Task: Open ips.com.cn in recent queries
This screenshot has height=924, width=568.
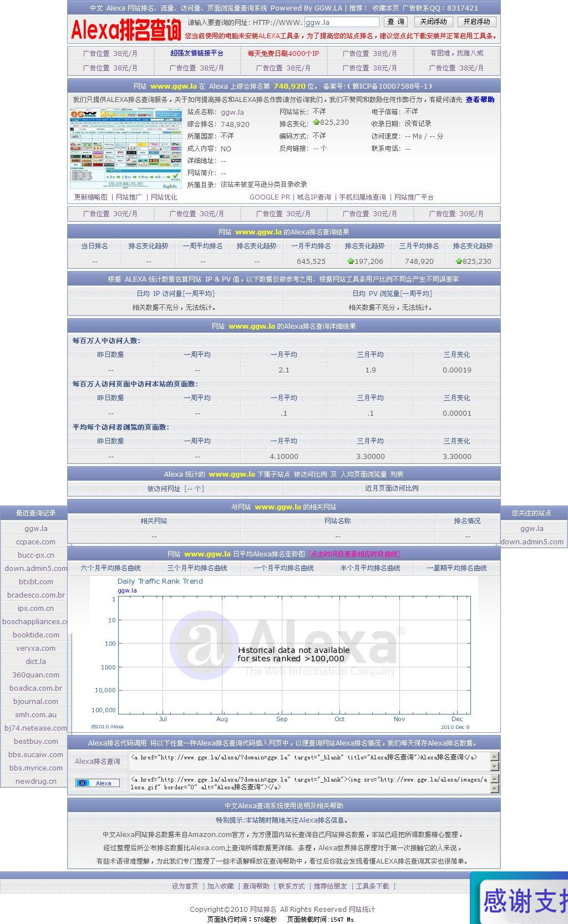Action: point(36,609)
